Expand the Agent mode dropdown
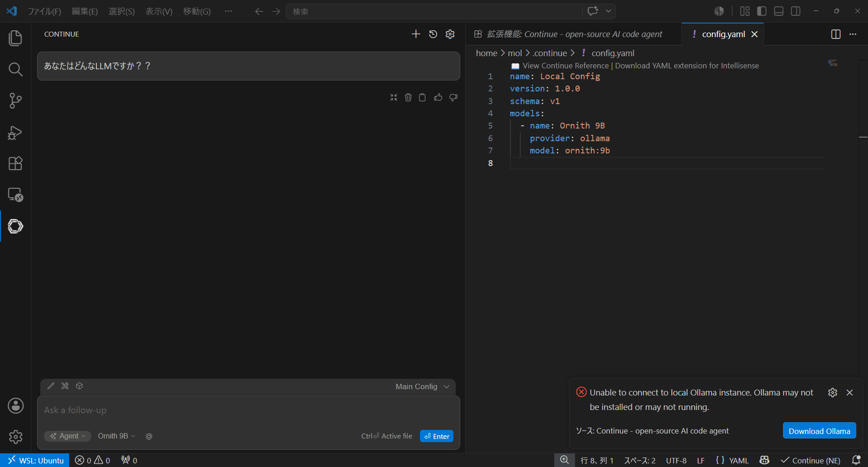The width and height of the screenshot is (868, 467). pos(68,436)
